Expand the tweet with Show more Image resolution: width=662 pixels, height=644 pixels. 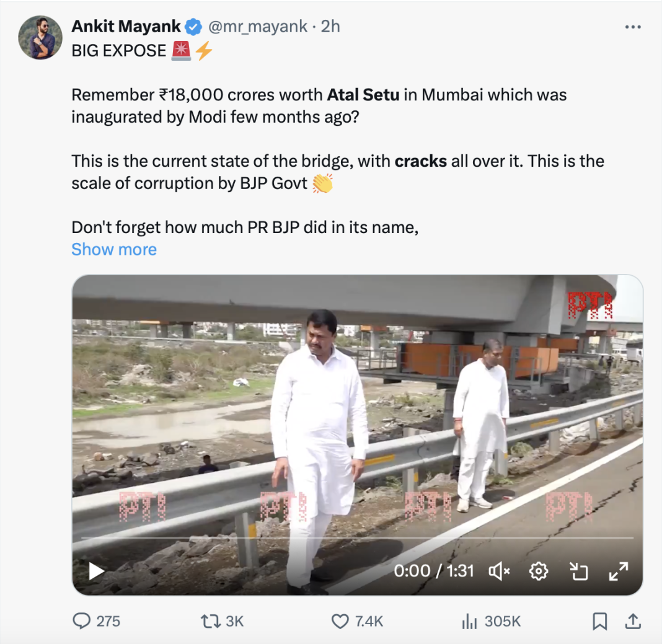click(x=114, y=249)
